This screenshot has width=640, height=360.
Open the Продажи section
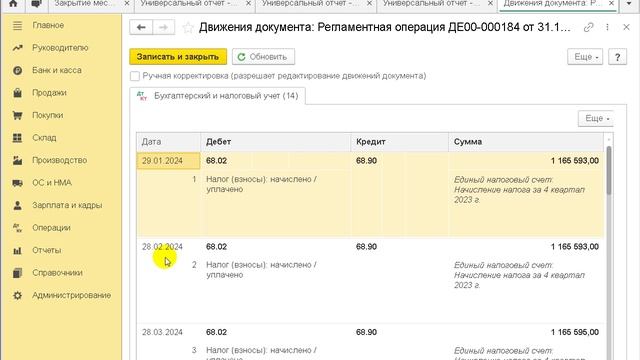click(49, 93)
